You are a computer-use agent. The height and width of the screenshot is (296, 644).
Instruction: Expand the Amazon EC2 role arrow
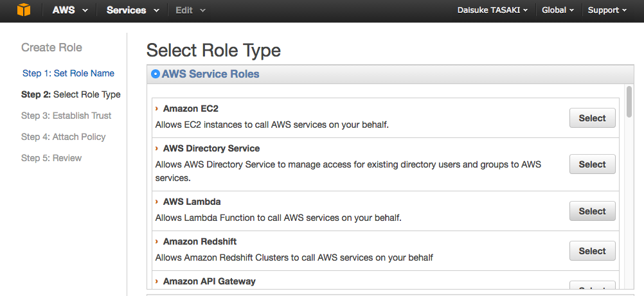click(157, 109)
